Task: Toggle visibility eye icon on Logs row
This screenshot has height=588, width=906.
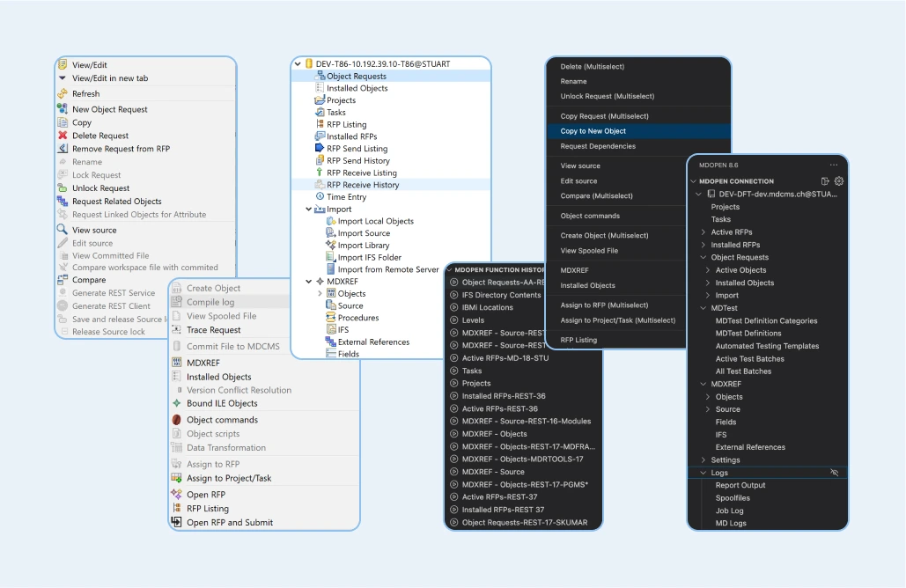Action: [835, 473]
